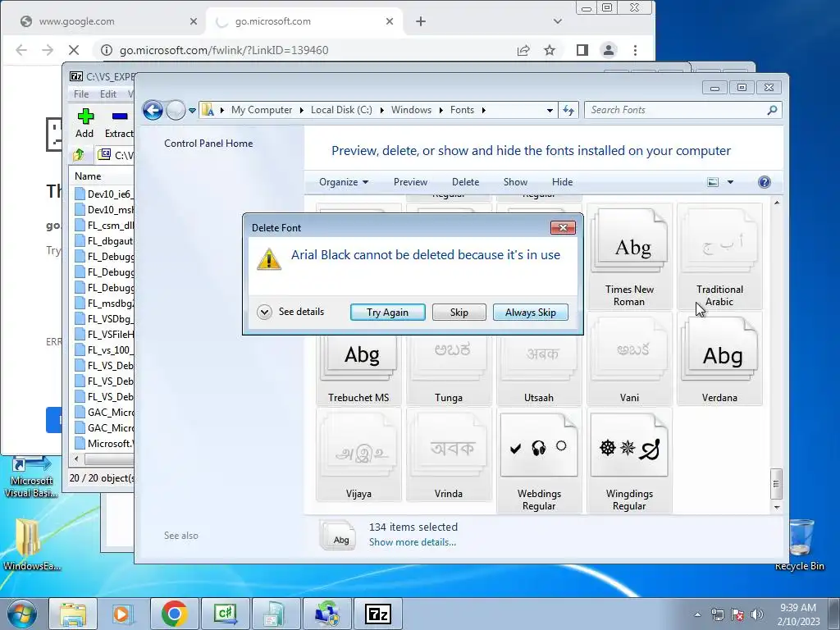The image size is (840, 630).
Task: Select the Webdings Regular font
Action: (538, 461)
